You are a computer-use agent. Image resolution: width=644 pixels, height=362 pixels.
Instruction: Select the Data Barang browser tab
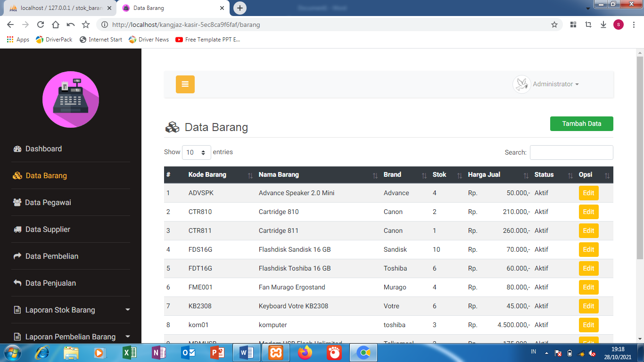click(173, 8)
